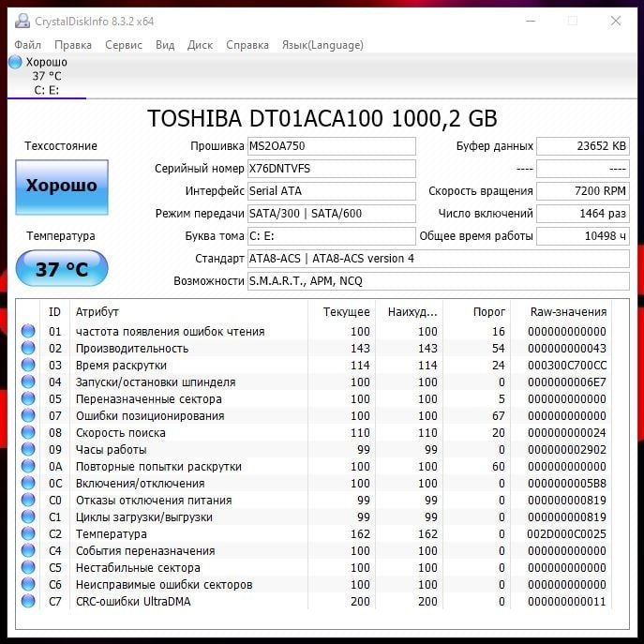The image size is (644, 644).
Task: Click status orb for attribute 07 Ошибки позиционирования
Action: coord(28,415)
